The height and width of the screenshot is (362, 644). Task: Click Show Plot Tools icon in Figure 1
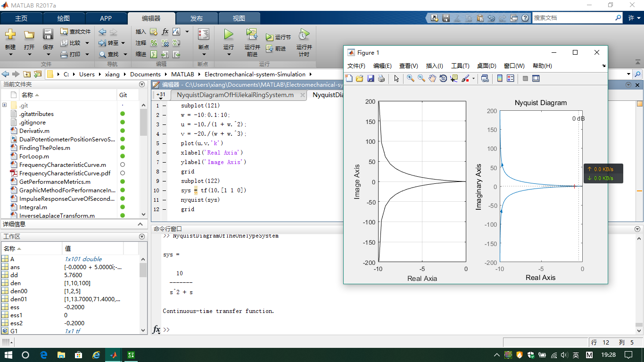536,79
